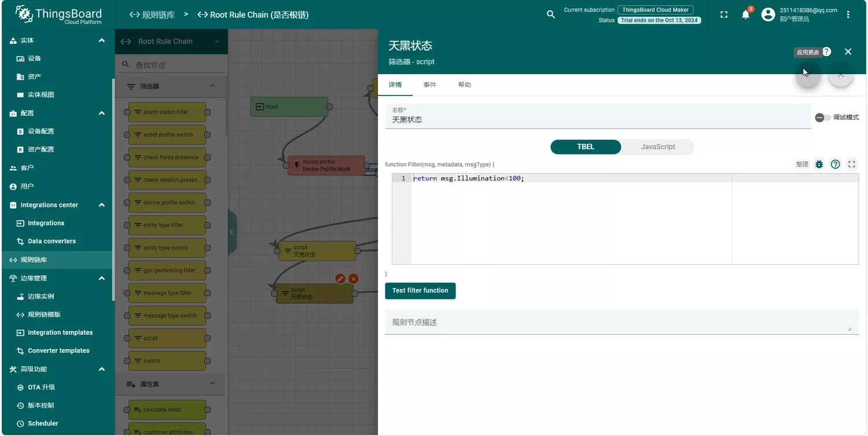
Task: Open script help question-mark icon above editor
Action: (x=835, y=164)
